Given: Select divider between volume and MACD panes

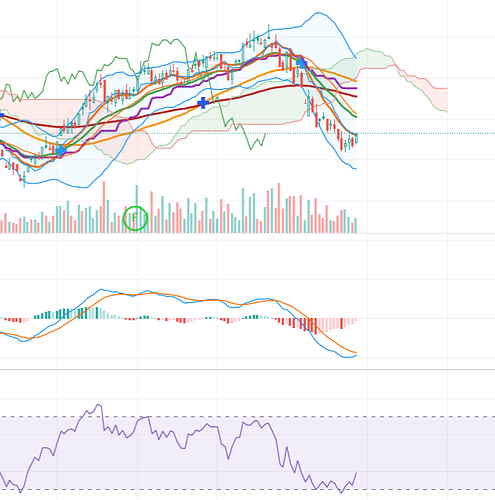Looking at the screenshot, I should (x=247, y=234).
